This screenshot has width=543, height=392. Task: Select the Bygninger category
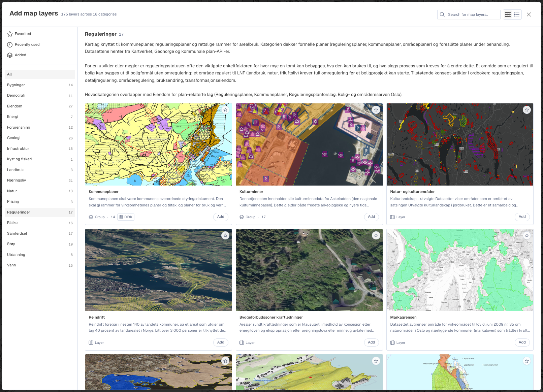click(x=40, y=85)
